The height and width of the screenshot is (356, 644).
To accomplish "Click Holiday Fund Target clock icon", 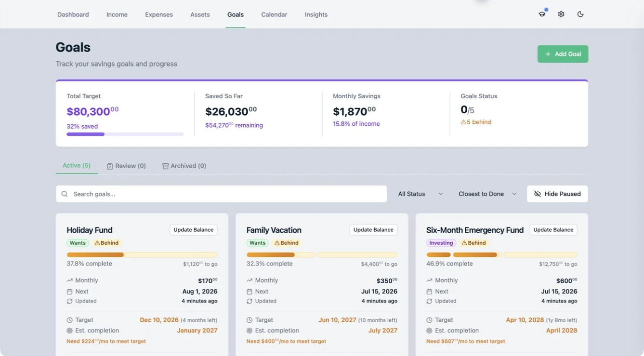I will click(x=70, y=320).
